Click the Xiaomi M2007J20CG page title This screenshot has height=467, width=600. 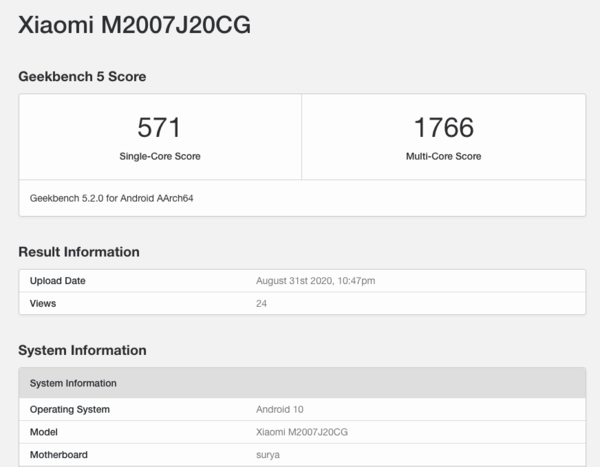coord(134,25)
